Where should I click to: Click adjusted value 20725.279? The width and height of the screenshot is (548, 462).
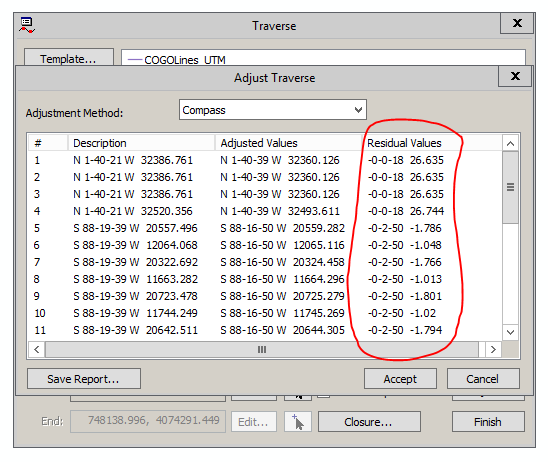[x=319, y=296]
